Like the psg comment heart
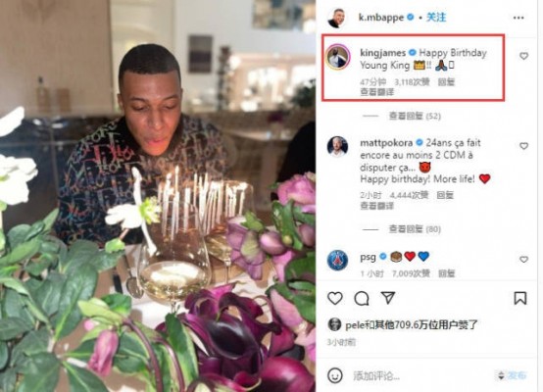The image size is (543, 392). click(x=523, y=259)
